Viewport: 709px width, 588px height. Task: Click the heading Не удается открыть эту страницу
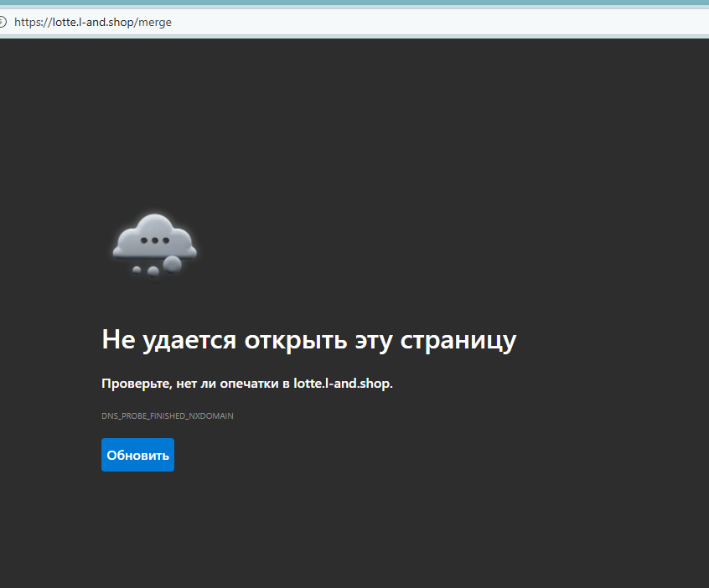pos(309,340)
